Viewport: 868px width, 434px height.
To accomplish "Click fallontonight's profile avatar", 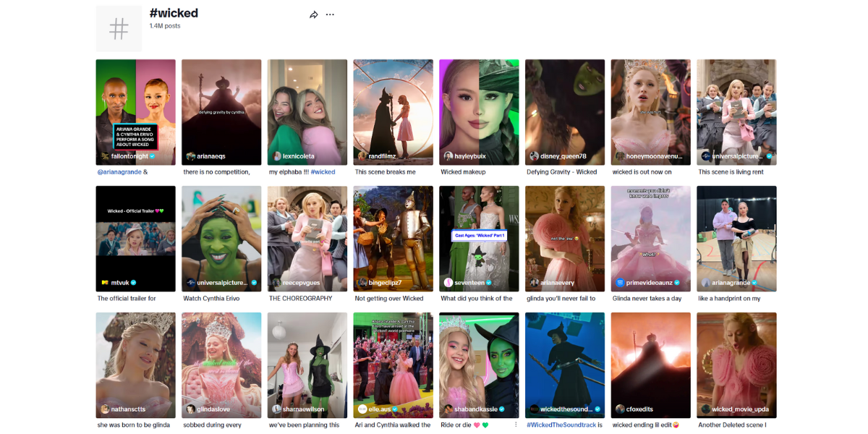I will 105,156.
